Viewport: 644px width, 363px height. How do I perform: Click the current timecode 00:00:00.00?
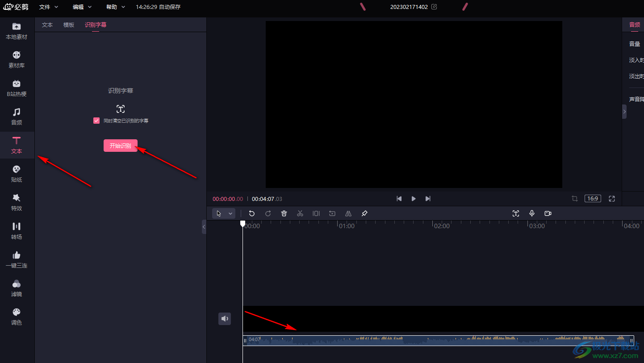click(228, 199)
